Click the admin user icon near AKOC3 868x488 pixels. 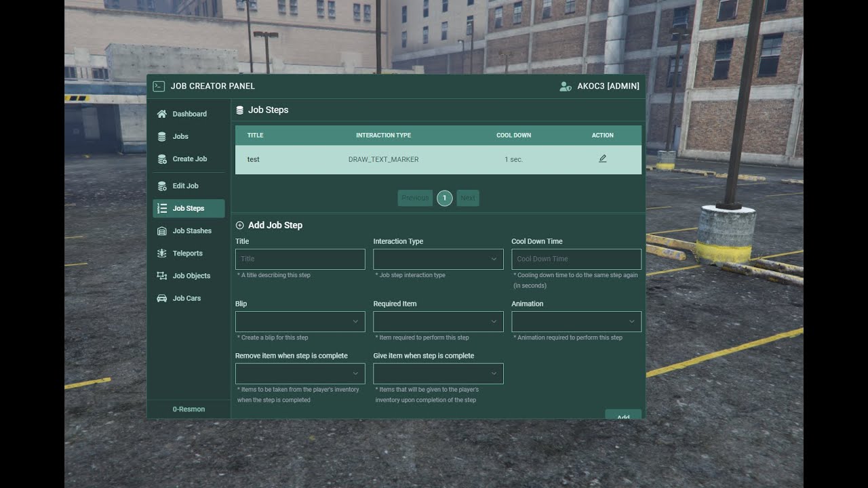coord(565,86)
